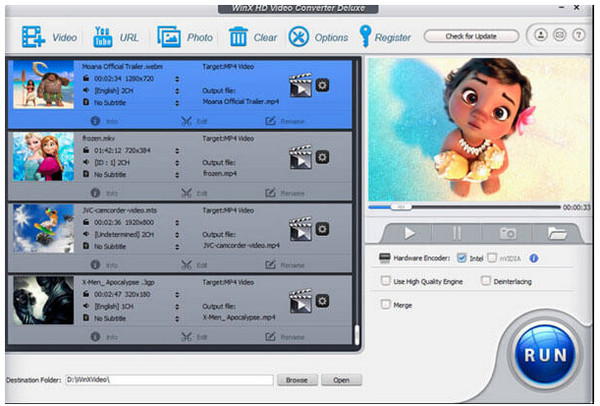Rename JVC-camcorder-video output file
600x406 pixels.
[285, 265]
